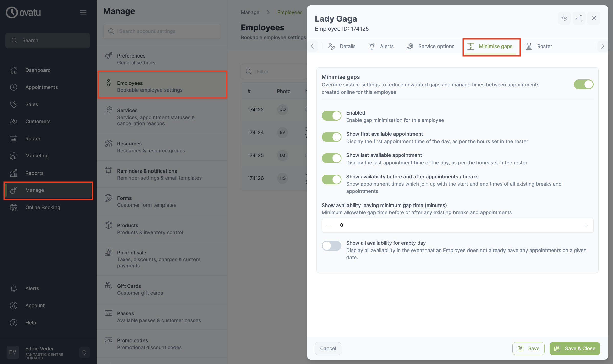Click the Search account settings field
613x364 pixels.
[x=162, y=31]
